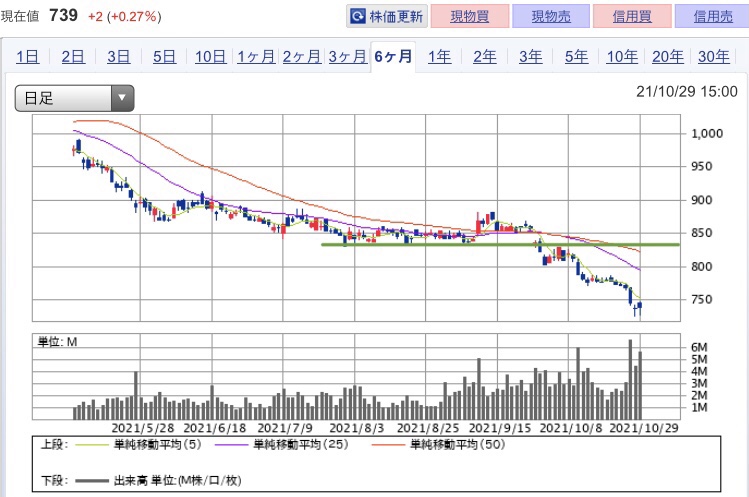View the 30年 chart range

point(713,57)
